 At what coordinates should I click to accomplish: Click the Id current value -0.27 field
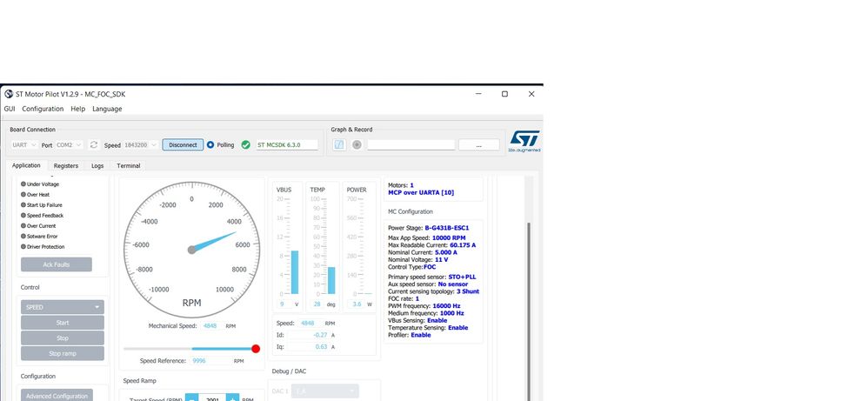309,335
